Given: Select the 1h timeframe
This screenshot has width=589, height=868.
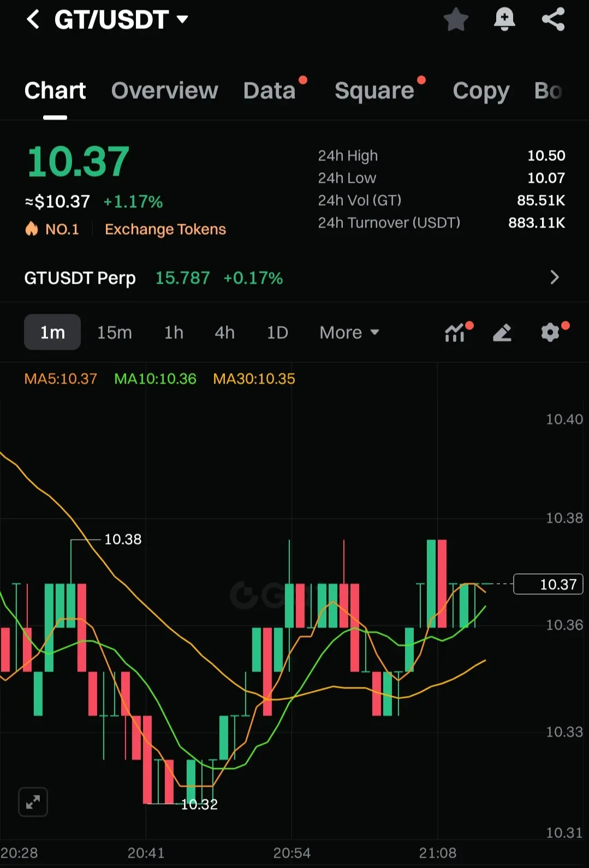Looking at the screenshot, I should 174,332.
